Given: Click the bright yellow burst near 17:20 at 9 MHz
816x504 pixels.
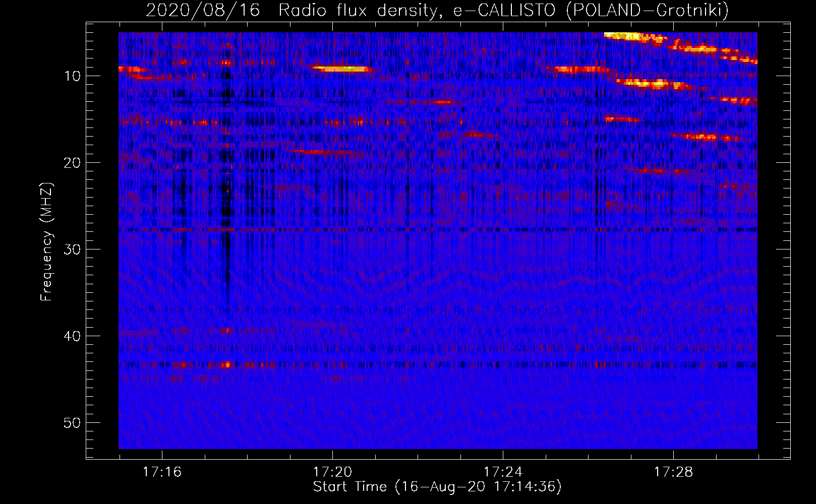Looking at the screenshot, I should (341, 69).
